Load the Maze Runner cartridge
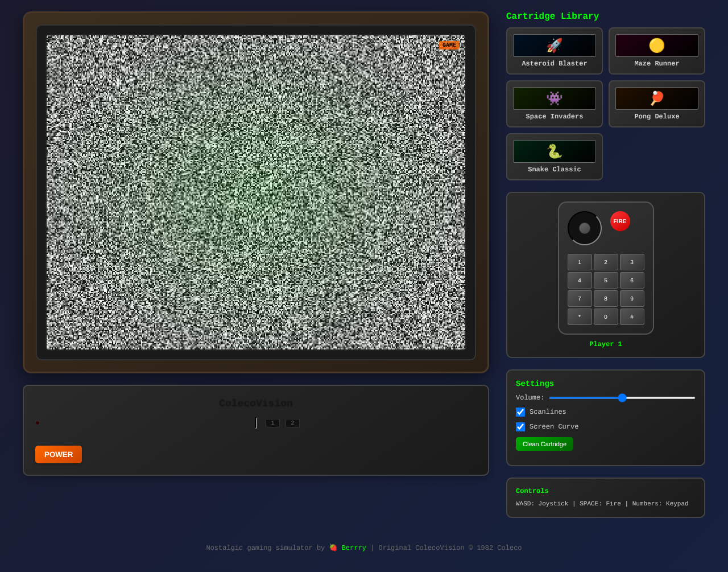The image size is (728, 572). coord(656,51)
